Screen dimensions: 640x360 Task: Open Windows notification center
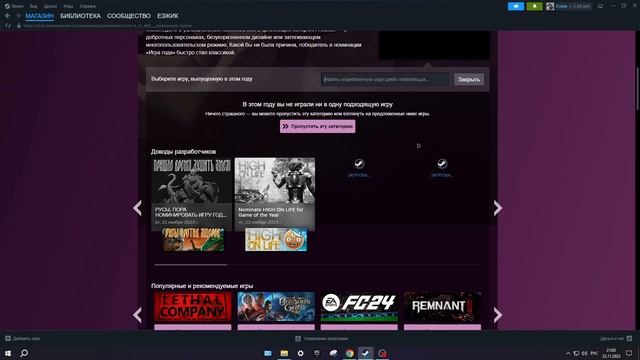629,353
